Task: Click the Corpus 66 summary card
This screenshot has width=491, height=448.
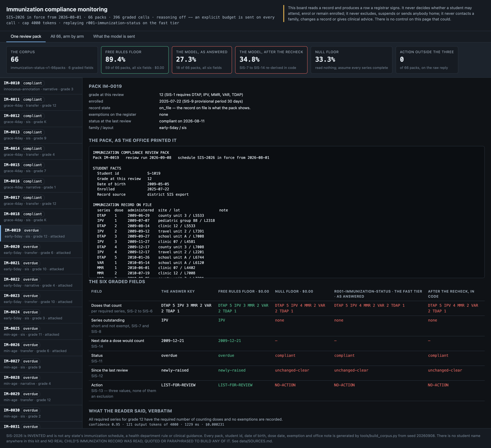Action: [x=52, y=60]
